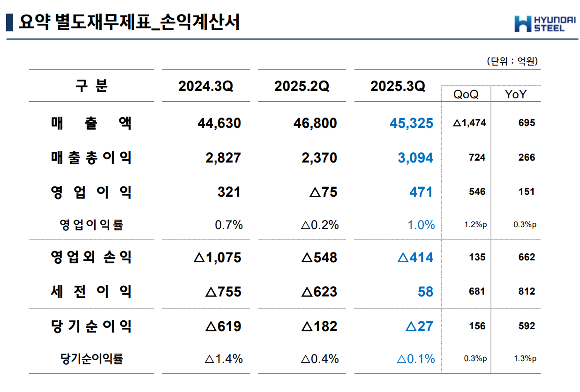
Task: Select the 구 분 column header
Action: click(x=91, y=86)
